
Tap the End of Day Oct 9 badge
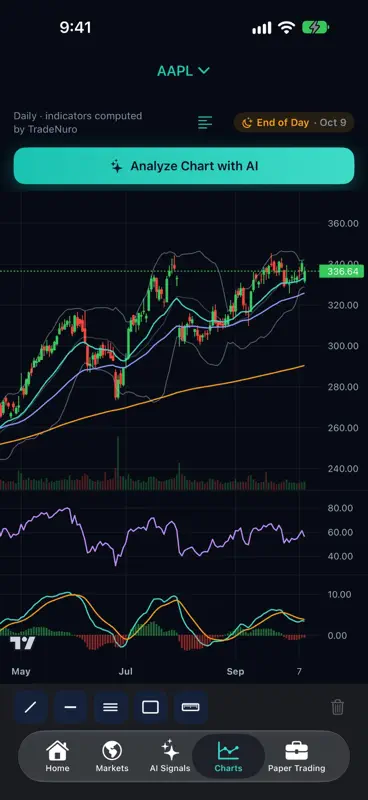[293, 122]
